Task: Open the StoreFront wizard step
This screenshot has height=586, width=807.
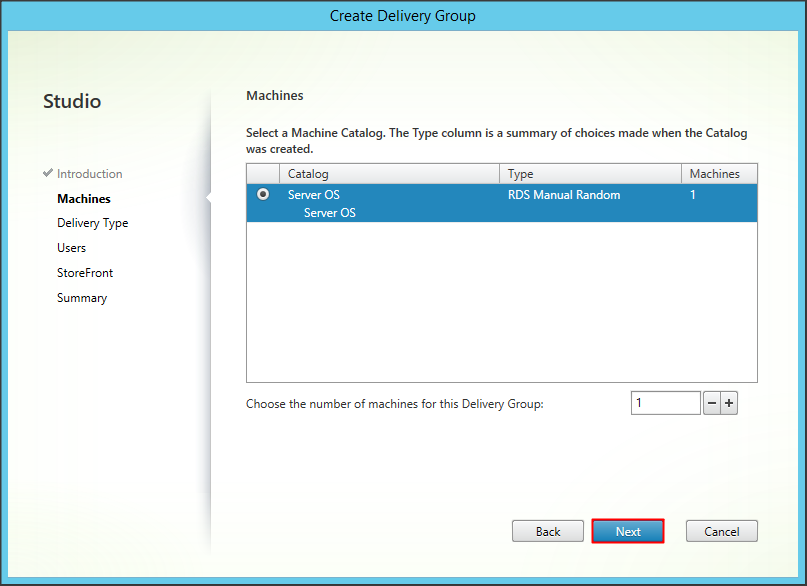Action: coord(85,273)
